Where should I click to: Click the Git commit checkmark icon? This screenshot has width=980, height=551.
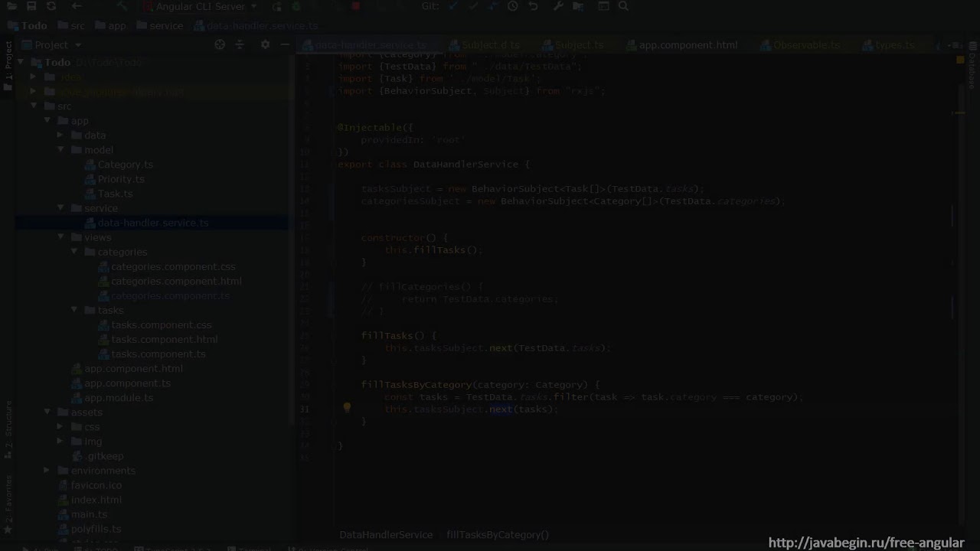click(473, 6)
